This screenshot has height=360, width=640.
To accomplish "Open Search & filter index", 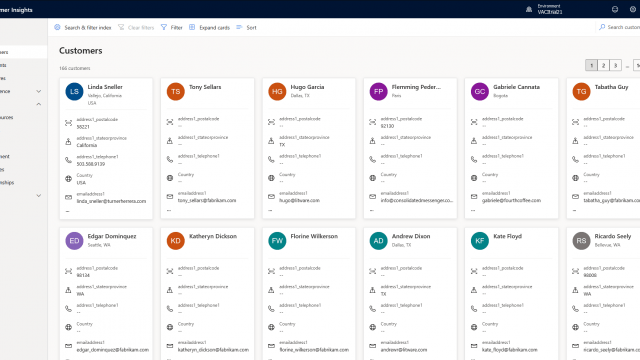I will [x=82, y=27].
